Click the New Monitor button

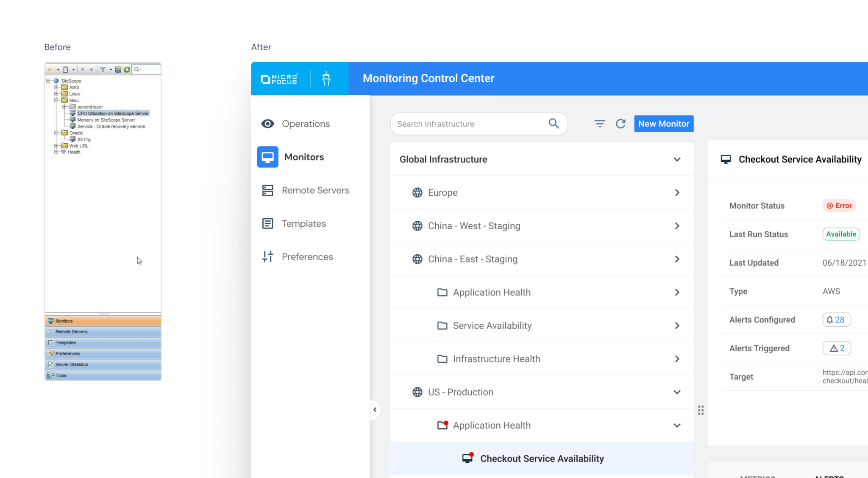click(x=663, y=124)
